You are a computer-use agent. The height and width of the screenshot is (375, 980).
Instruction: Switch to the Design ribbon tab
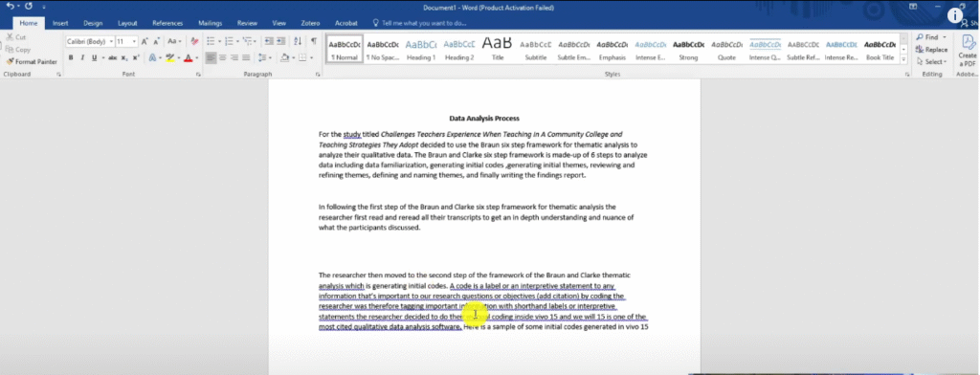pyautogui.click(x=93, y=23)
